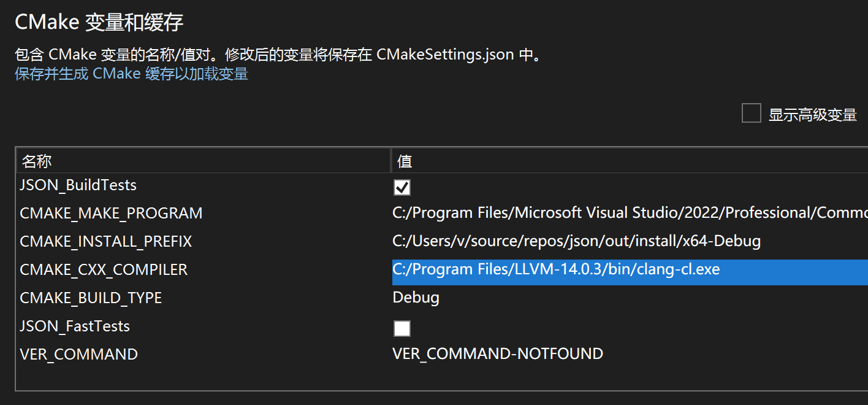Select the CMAKE_CXX_COMPILER value field

click(x=630, y=272)
